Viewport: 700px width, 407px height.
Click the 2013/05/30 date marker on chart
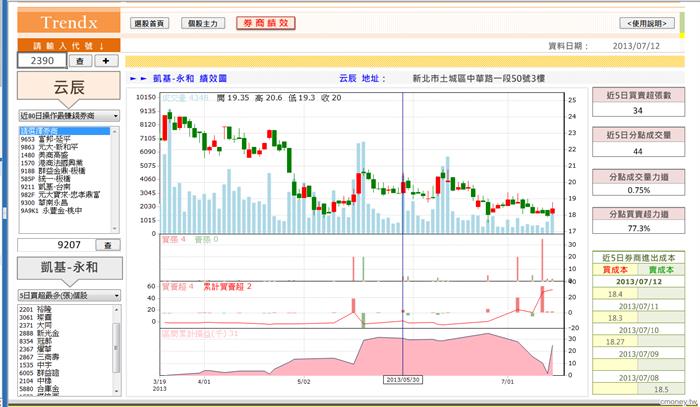coord(403,380)
